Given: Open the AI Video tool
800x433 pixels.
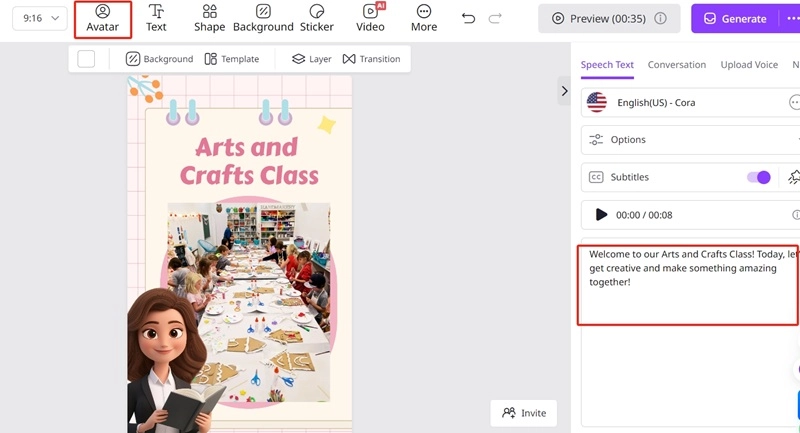Looking at the screenshot, I should pos(370,18).
